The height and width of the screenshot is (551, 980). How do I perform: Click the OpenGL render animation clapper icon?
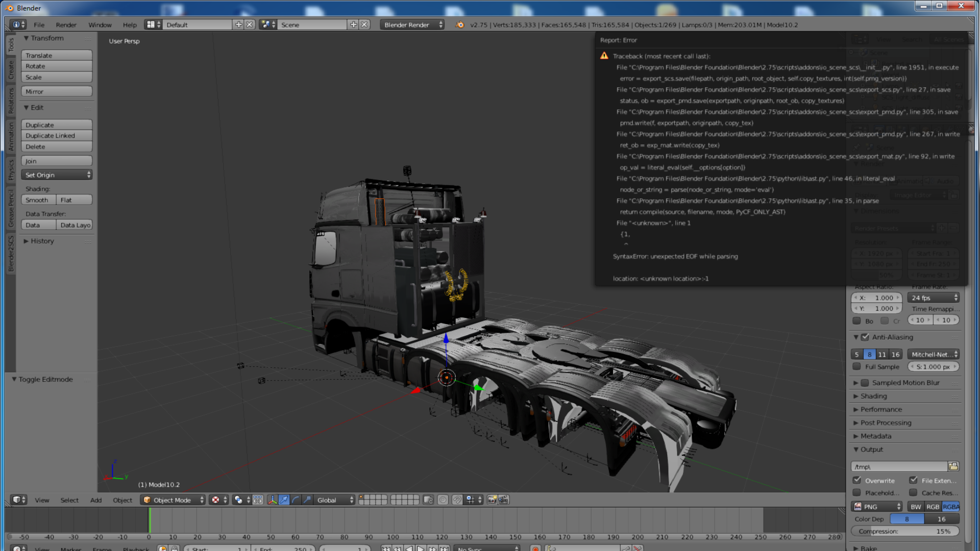pos(503,500)
